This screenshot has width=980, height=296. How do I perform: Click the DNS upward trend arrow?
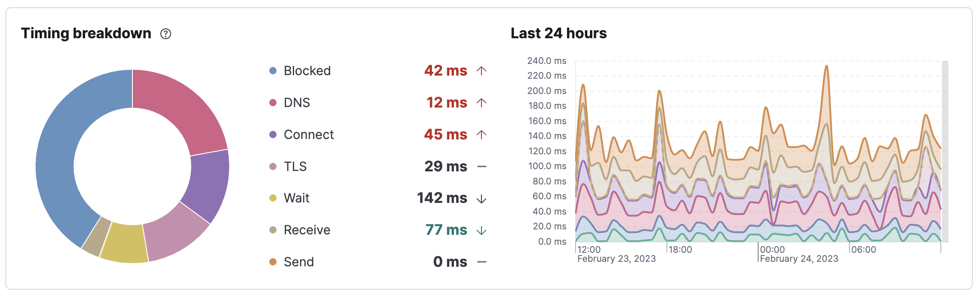tap(481, 103)
